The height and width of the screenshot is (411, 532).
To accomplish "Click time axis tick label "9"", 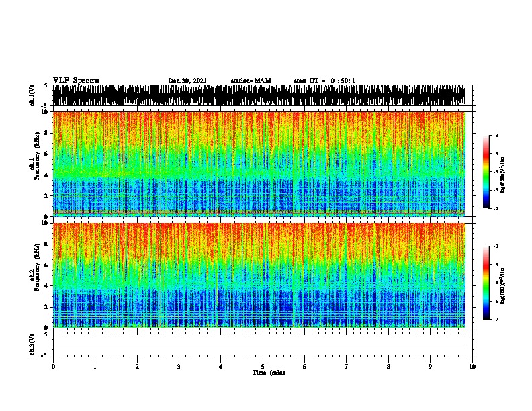I will [430, 367].
